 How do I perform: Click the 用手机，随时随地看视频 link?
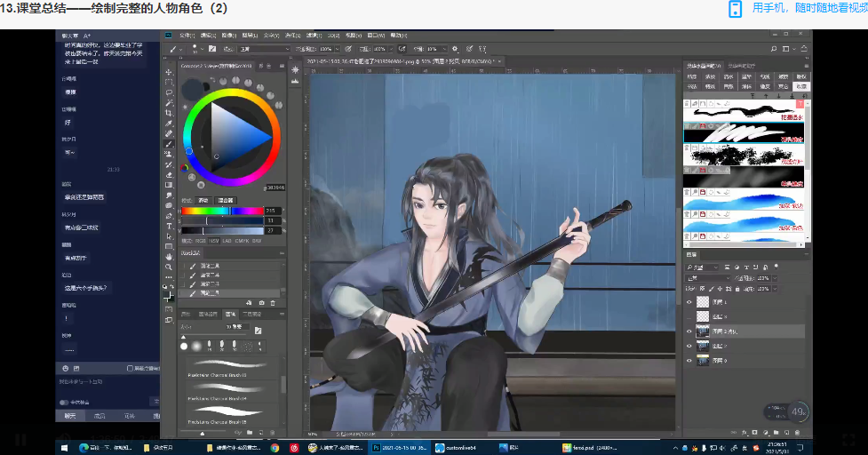point(810,8)
